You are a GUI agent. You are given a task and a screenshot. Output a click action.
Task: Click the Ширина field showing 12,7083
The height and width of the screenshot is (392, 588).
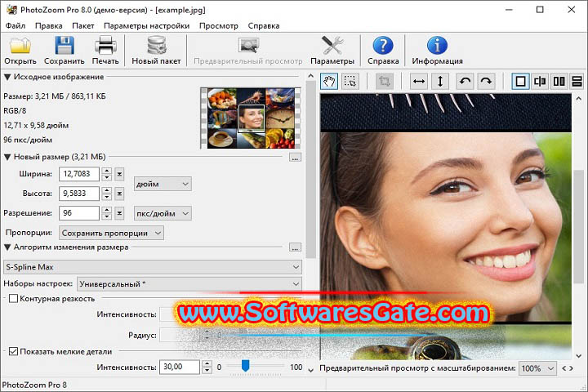coord(79,174)
